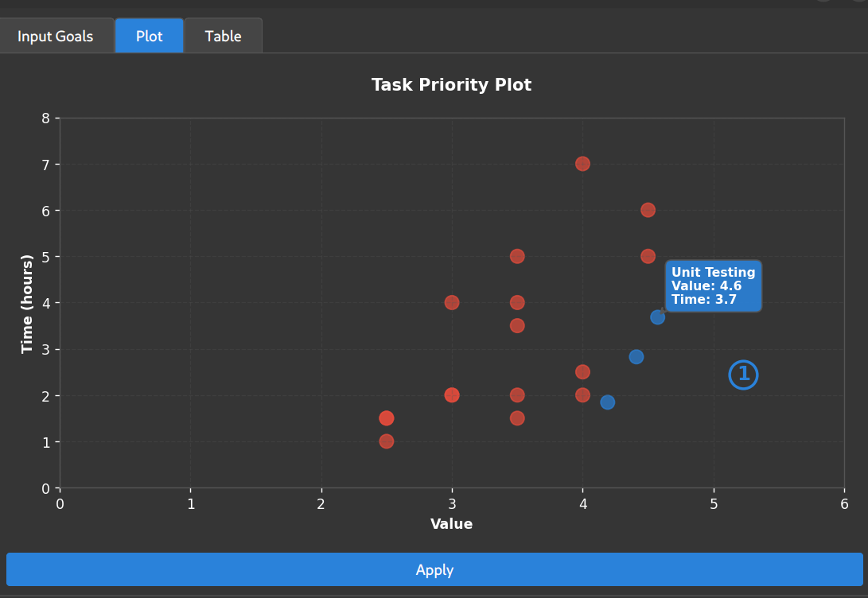Open the Table tab
Image resolution: width=868 pixels, height=598 pixels.
click(x=223, y=36)
